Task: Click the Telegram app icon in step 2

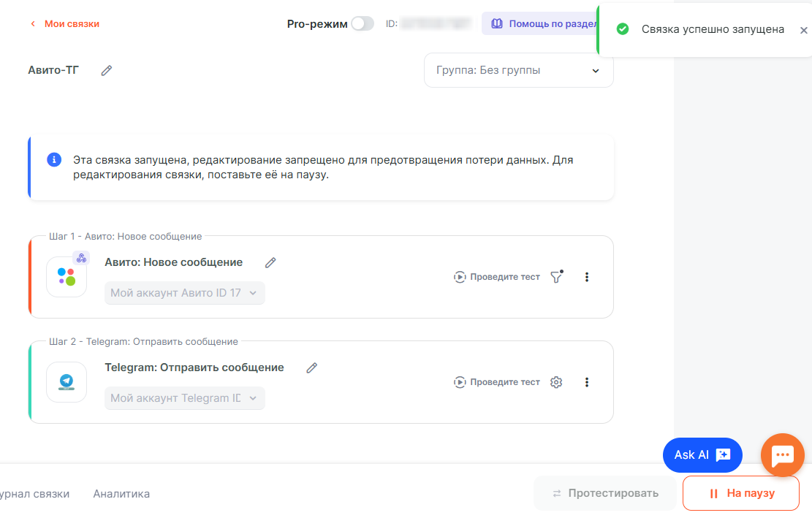Action: coord(67,382)
